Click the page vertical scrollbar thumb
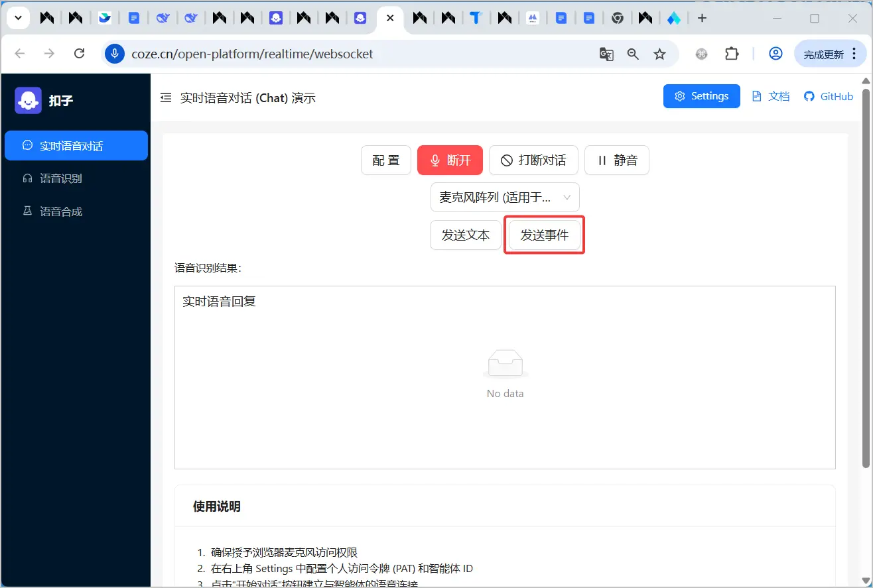Image resolution: width=873 pixels, height=588 pixels. (x=866, y=277)
